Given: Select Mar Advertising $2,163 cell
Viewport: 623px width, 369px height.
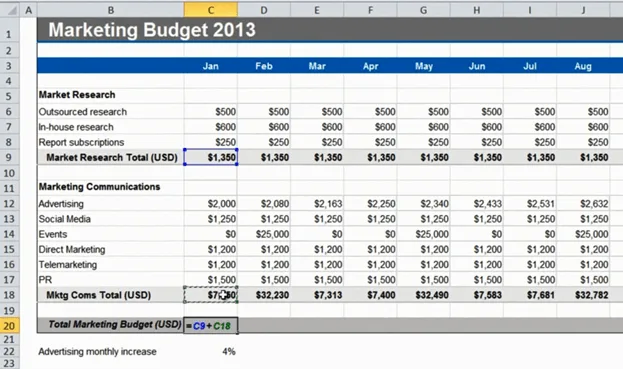Looking at the screenshot, I should coord(317,204).
